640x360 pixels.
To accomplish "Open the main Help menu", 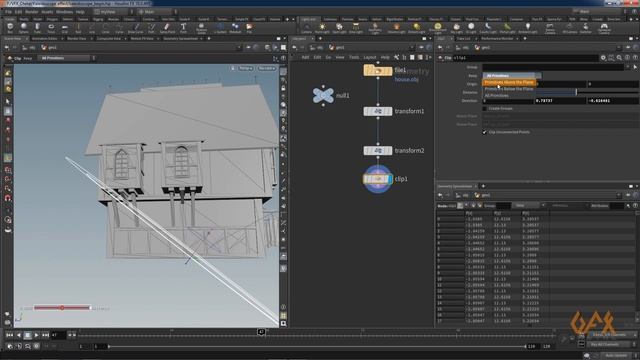I will (80, 12).
